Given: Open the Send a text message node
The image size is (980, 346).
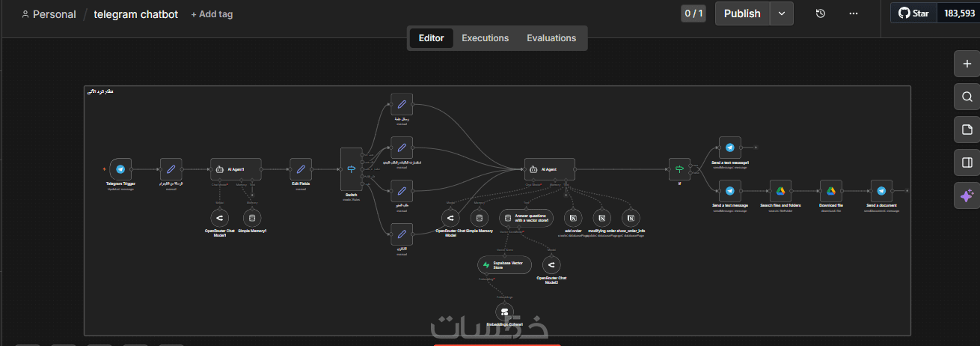Looking at the screenshot, I should (x=729, y=191).
